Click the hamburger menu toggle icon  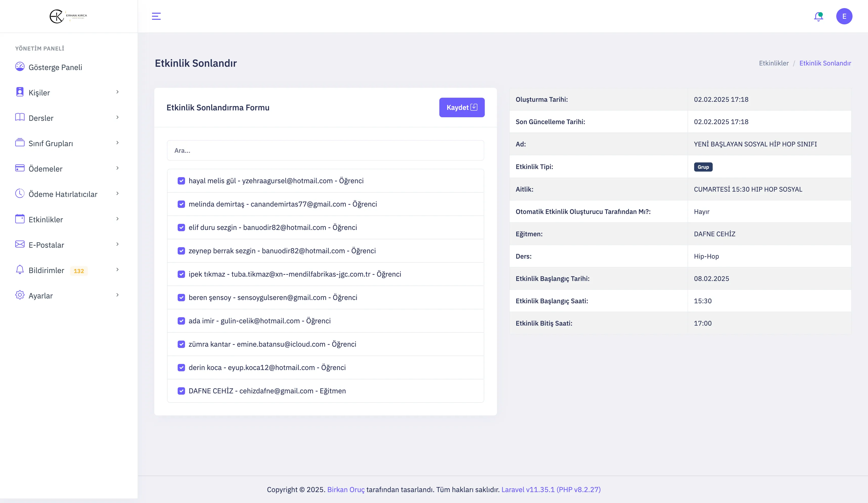(156, 16)
